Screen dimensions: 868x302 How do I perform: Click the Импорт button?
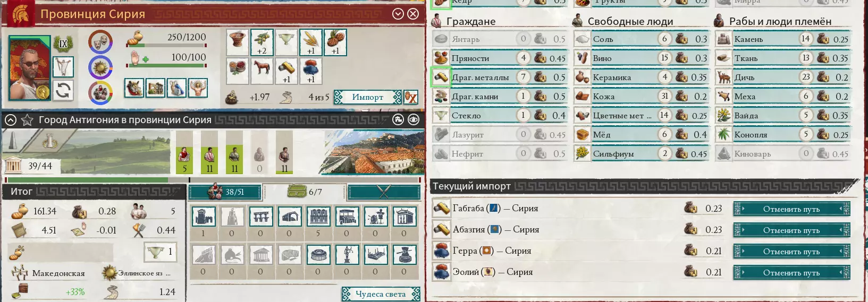coord(367,97)
